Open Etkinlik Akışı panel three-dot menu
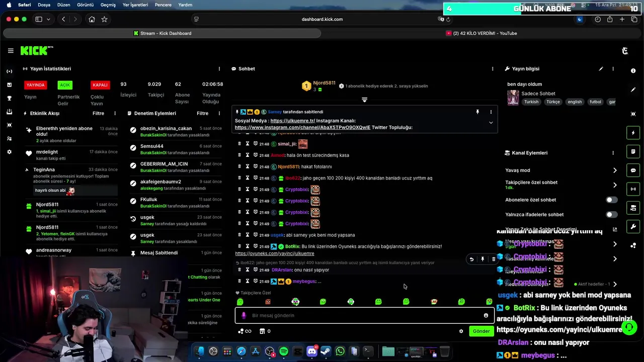This screenshot has height=362, width=644. pyautogui.click(x=115, y=114)
